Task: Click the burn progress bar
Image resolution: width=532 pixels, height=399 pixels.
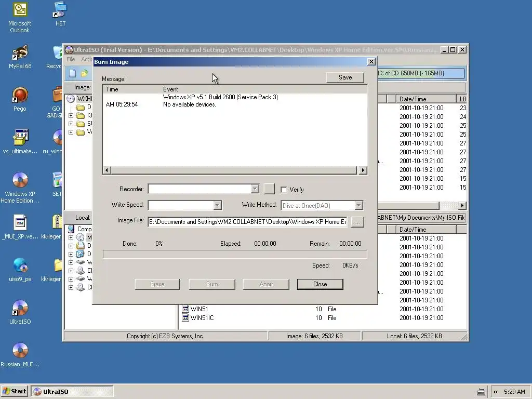Action: [x=235, y=255]
